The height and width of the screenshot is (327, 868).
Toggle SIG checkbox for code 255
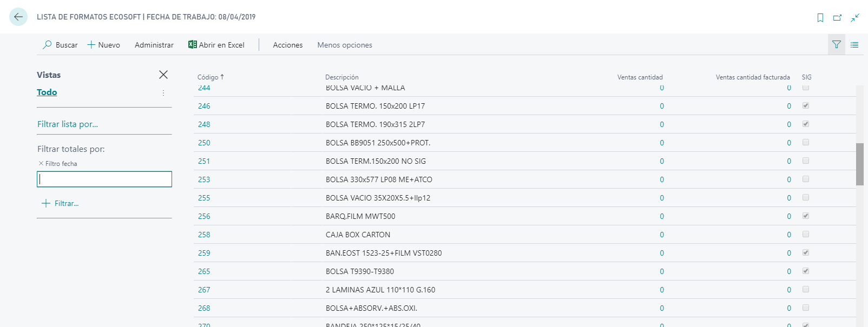coord(806,197)
